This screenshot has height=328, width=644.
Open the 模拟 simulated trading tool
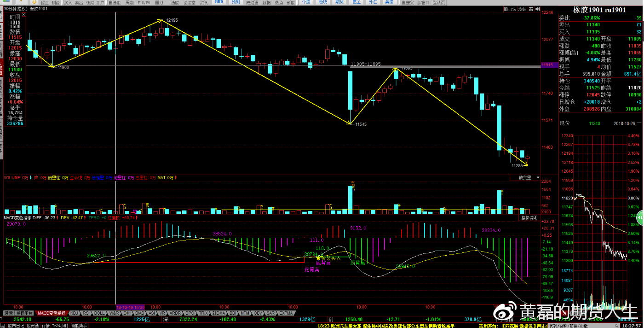point(90,2)
